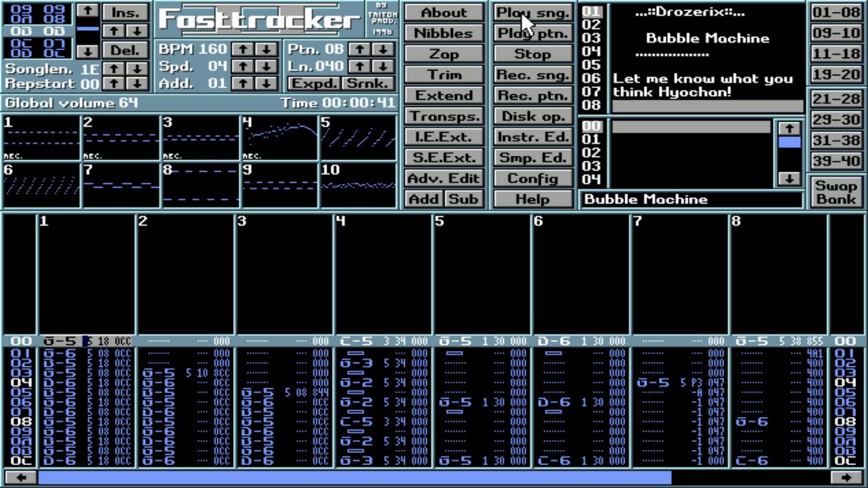The width and height of the screenshot is (868, 488).
Task: Click the sample list scrollbar thumb
Action: 789,142
